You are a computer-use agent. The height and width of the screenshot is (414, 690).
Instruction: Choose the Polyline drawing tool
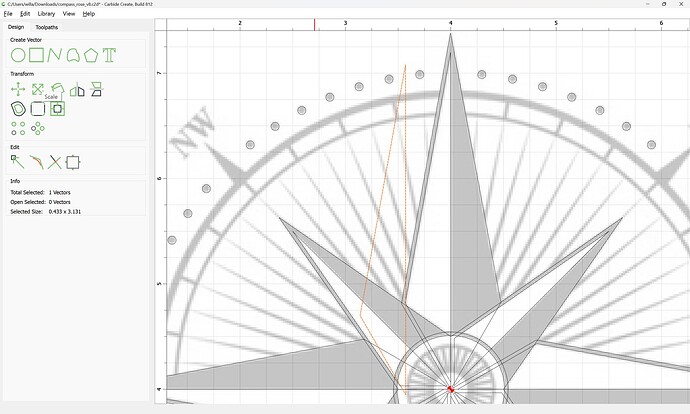click(x=54, y=55)
